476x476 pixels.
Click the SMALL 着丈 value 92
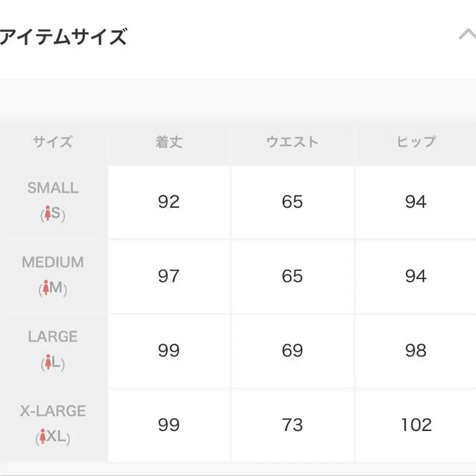click(169, 202)
